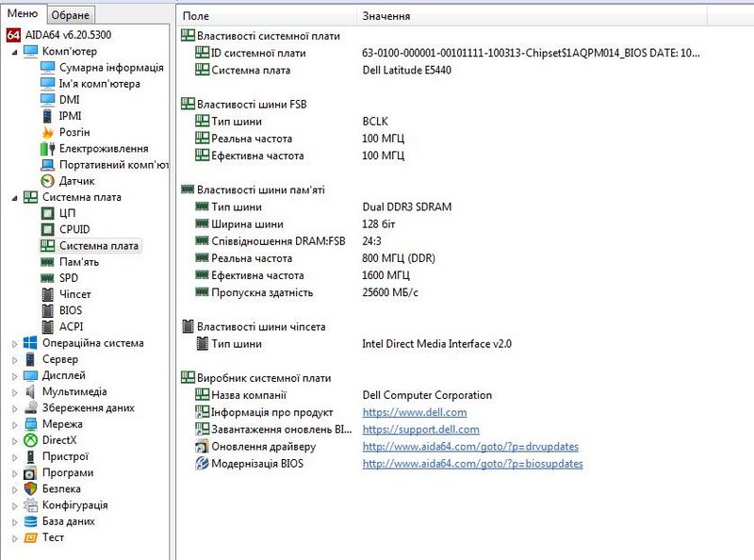Click the Мультимедіа speaker icon
754x560 pixels.
coord(30,391)
